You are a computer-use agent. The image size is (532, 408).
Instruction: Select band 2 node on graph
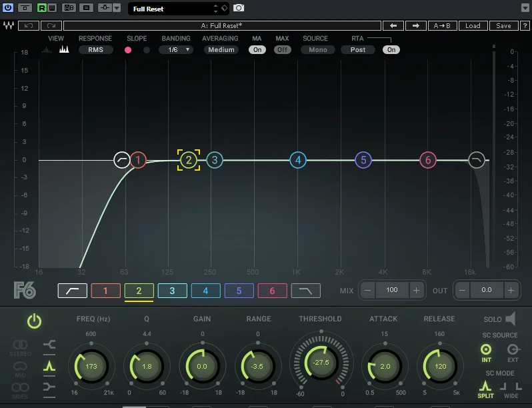[x=189, y=160]
